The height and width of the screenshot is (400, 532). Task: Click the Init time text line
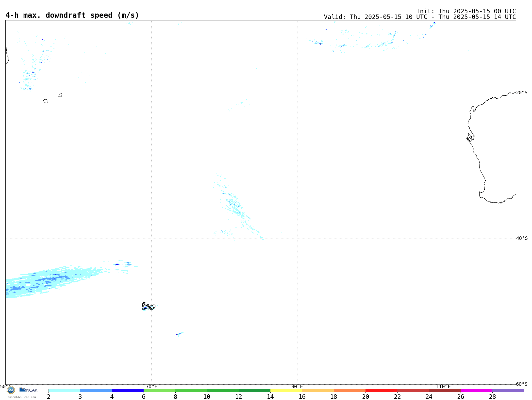coord(466,11)
